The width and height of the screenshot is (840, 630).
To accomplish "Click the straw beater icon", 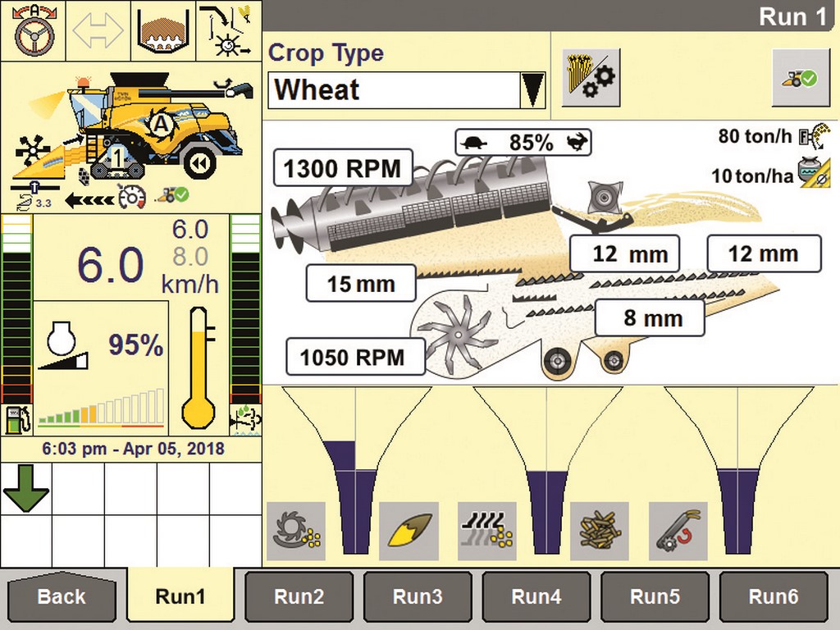I will tap(605, 197).
